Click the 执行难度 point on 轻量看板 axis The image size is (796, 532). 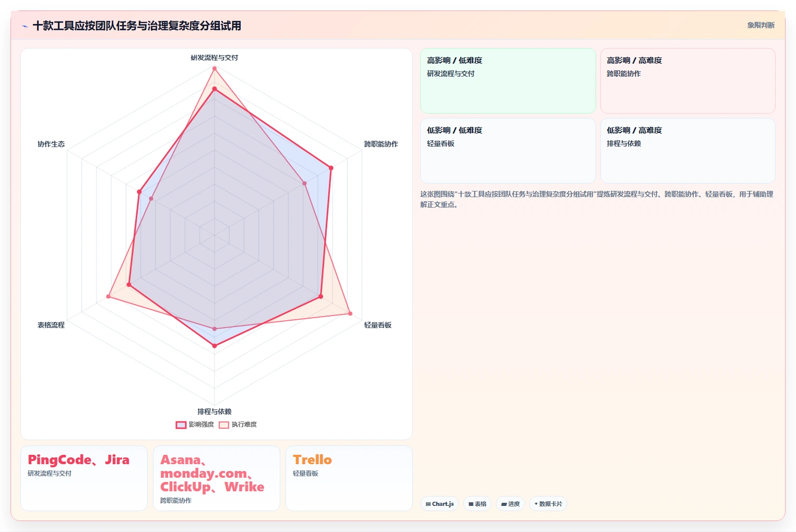[x=350, y=313]
